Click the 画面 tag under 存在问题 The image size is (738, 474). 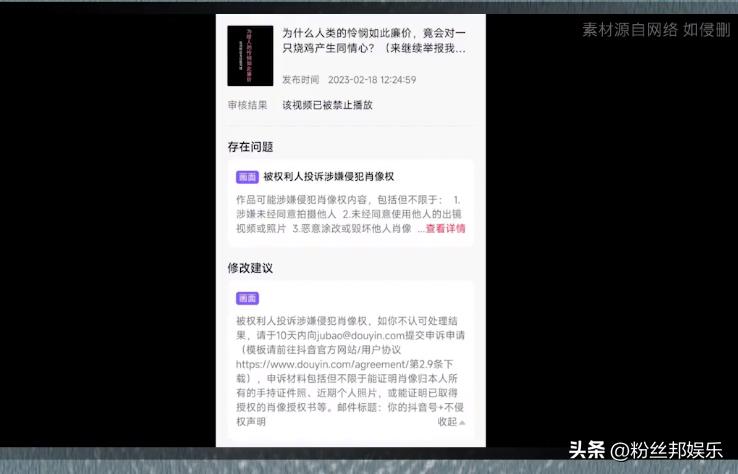point(247,177)
